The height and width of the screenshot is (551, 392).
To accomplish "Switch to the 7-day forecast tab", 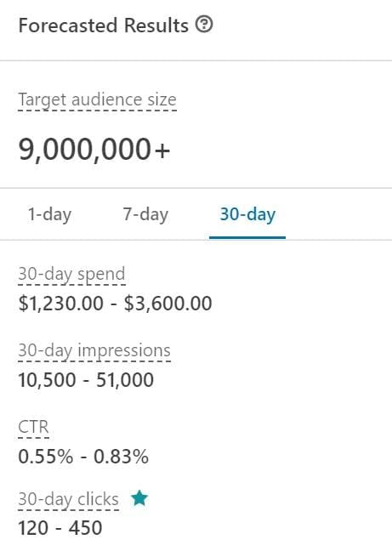I will pyautogui.click(x=145, y=214).
